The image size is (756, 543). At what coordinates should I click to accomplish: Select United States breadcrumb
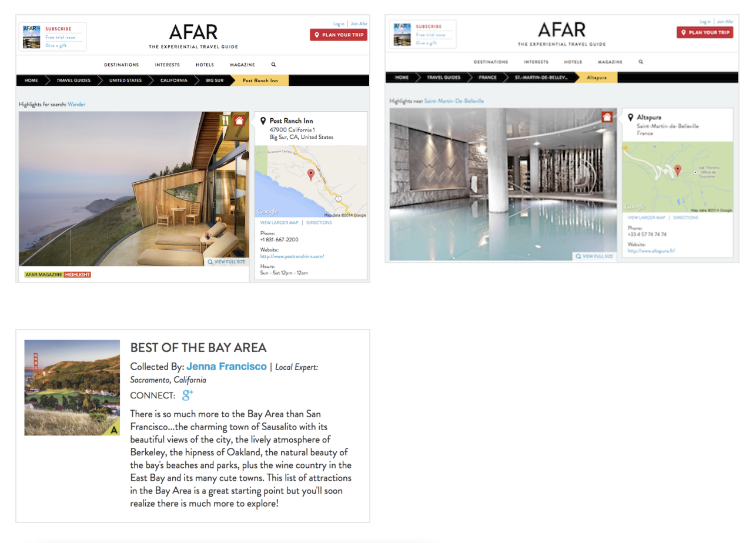125,81
